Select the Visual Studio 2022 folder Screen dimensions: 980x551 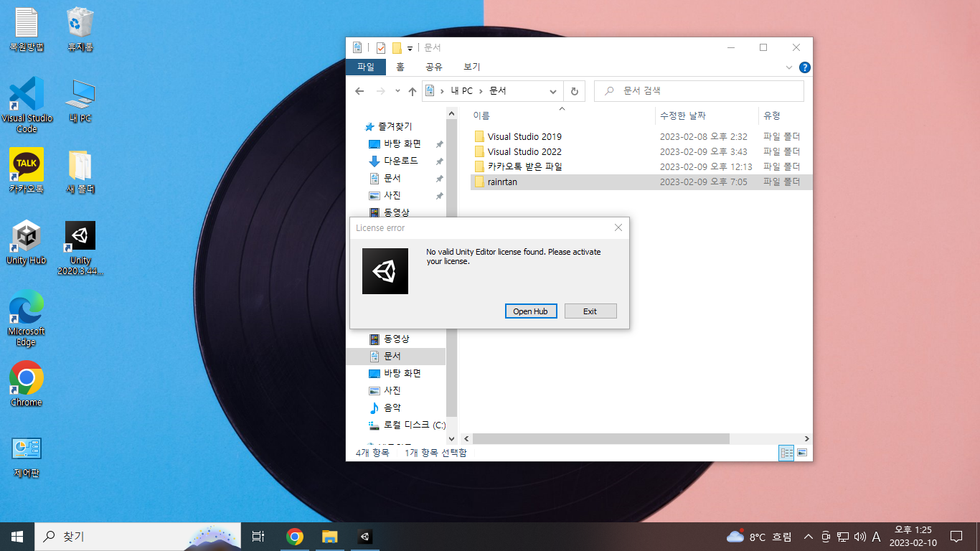click(x=524, y=151)
